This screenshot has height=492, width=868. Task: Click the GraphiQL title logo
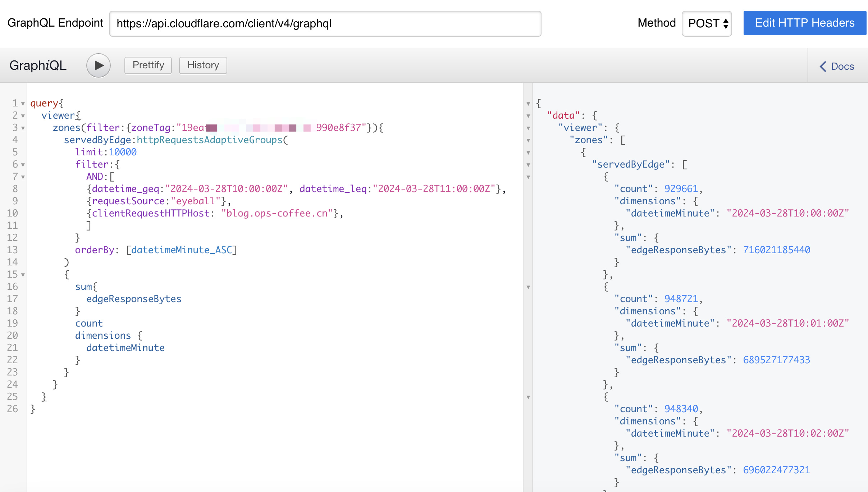pyautogui.click(x=38, y=65)
